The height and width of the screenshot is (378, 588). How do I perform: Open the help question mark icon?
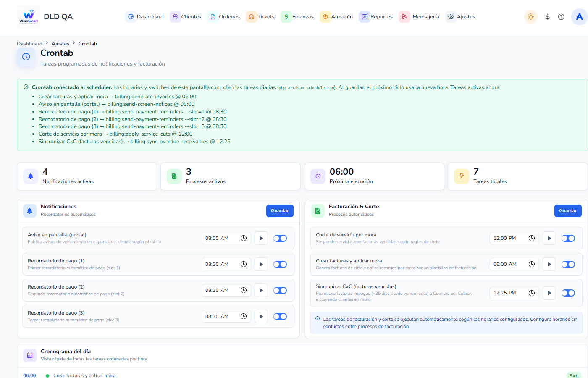[x=561, y=17]
